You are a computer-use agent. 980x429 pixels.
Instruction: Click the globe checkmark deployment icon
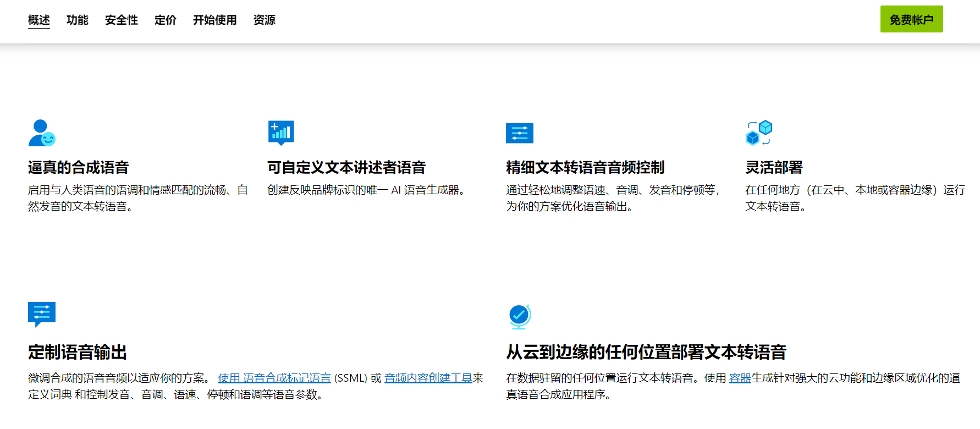pyautogui.click(x=519, y=316)
